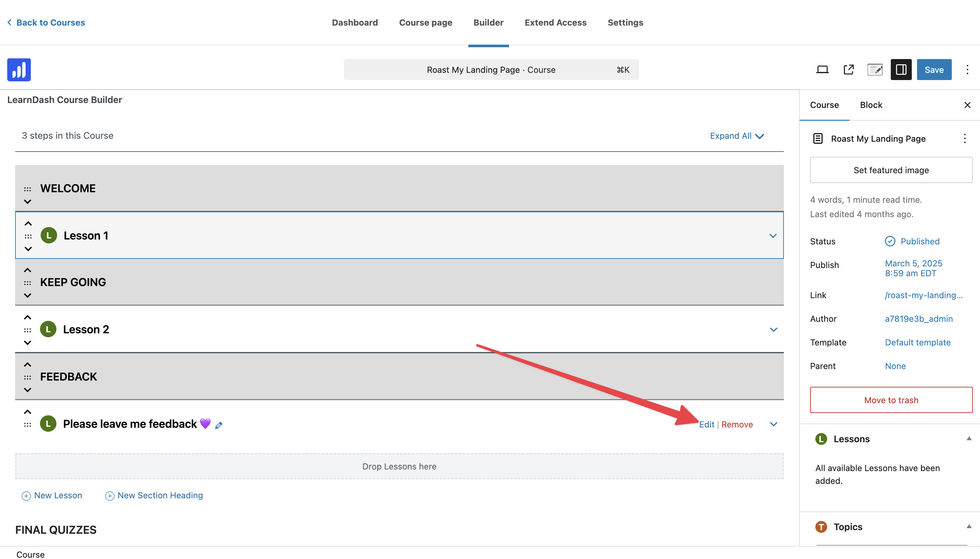Screen dimensions: 980x559
Task: Click the Course breadcrumb at bottom
Action: [30, 554]
